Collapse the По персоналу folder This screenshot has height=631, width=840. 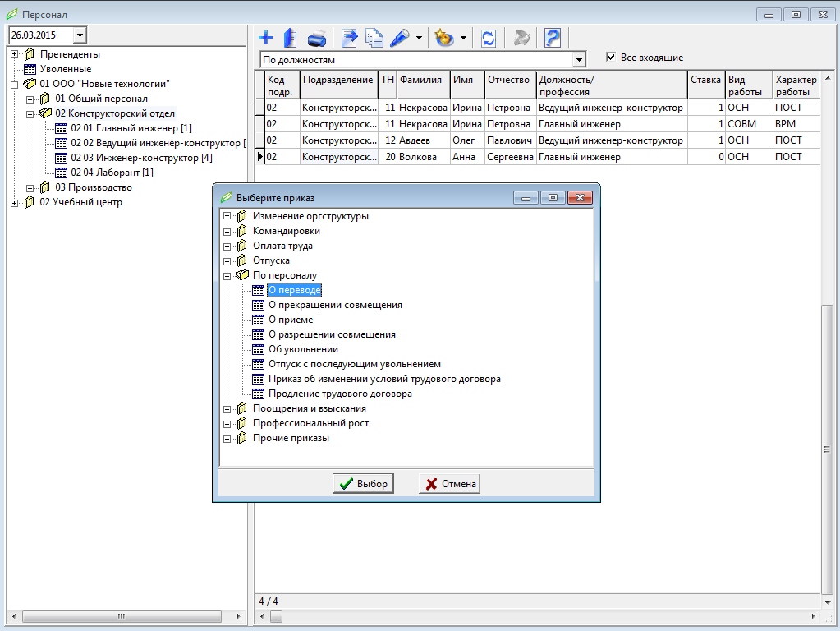point(227,275)
